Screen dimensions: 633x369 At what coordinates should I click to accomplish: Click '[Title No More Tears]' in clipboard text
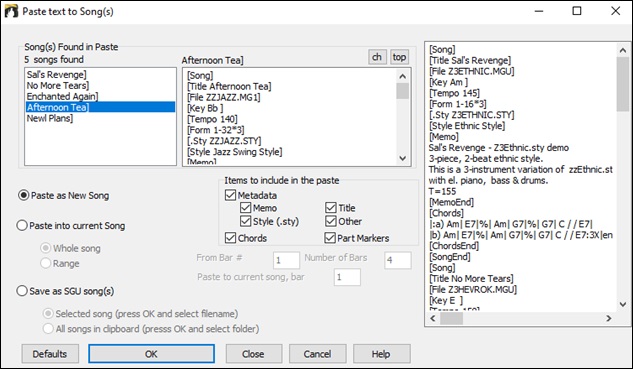click(471, 279)
